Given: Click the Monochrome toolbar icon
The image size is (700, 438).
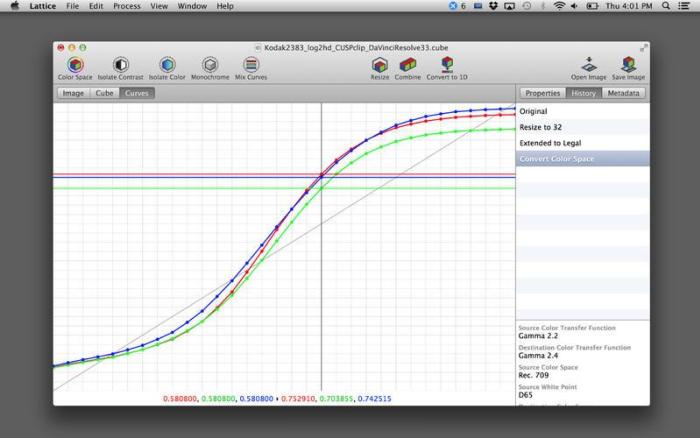Looking at the screenshot, I should [x=210, y=65].
